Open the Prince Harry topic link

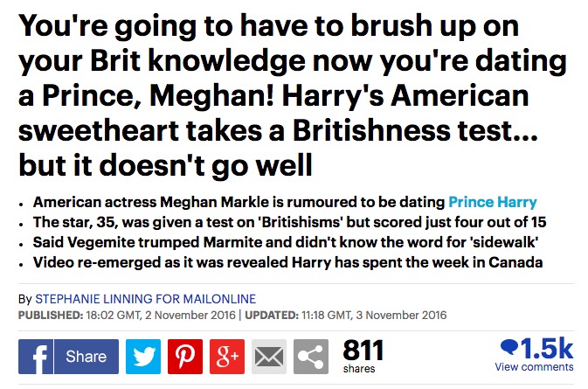[x=493, y=202]
